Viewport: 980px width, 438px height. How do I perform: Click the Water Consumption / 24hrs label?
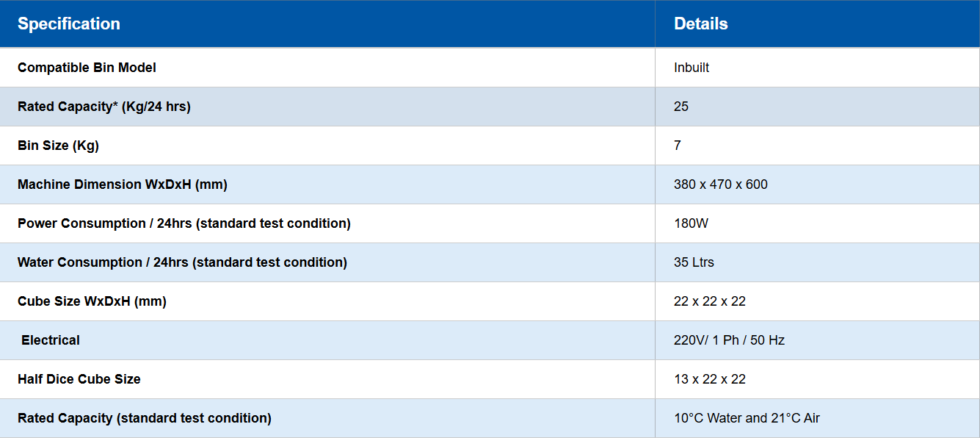[182, 262]
